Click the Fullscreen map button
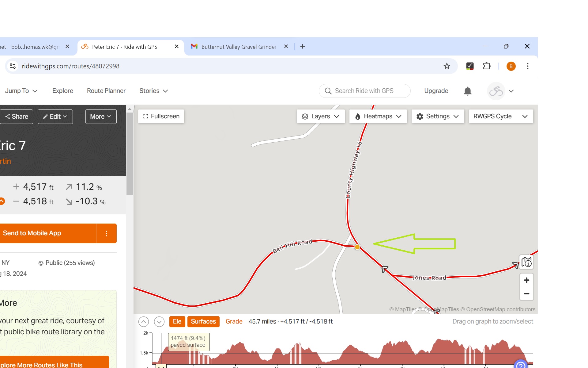 coord(161,117)
